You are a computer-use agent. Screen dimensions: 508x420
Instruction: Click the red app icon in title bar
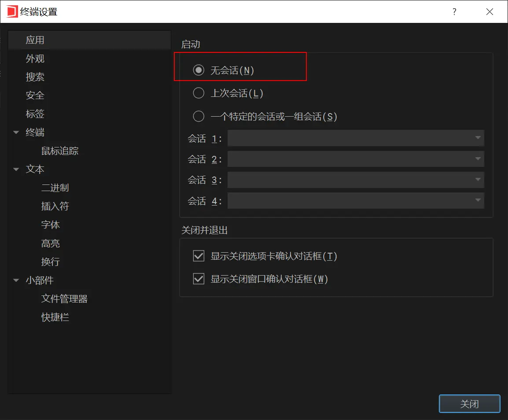12,11
